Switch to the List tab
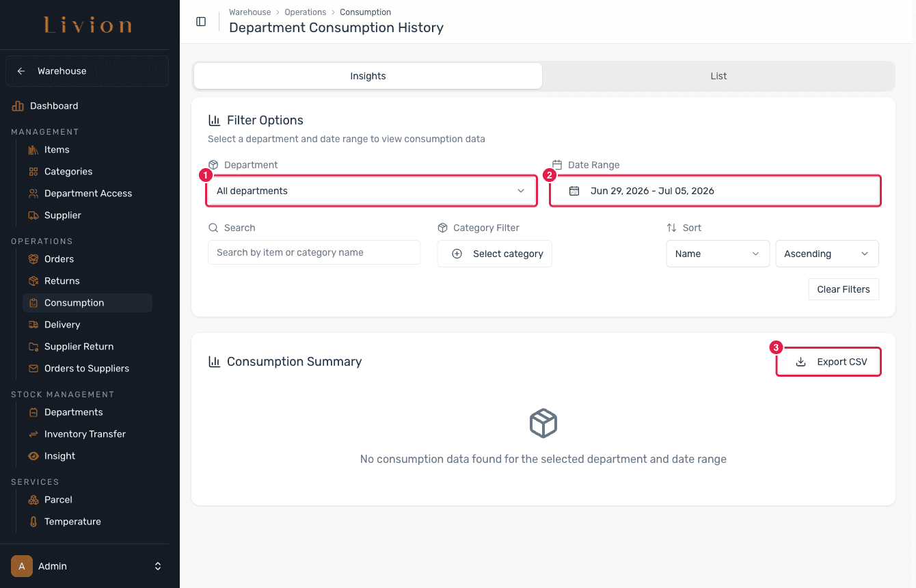This screenshot has width=916, height=588. point(718,76)
